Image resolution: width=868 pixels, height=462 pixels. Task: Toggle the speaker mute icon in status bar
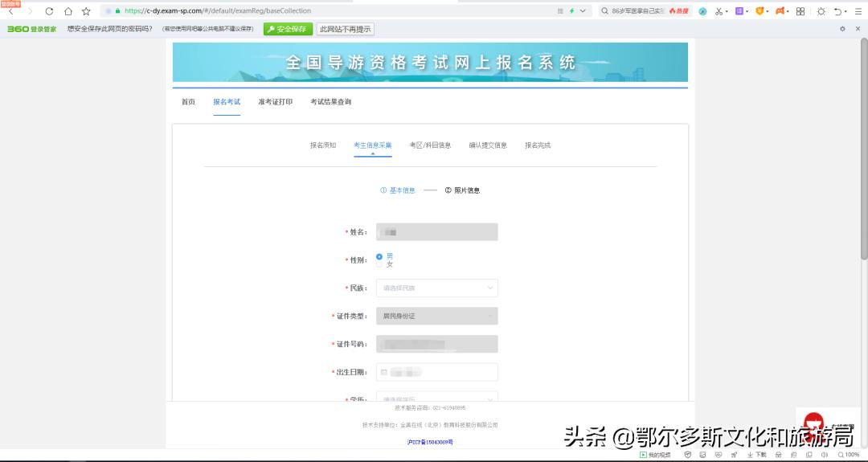coord(825,455)
